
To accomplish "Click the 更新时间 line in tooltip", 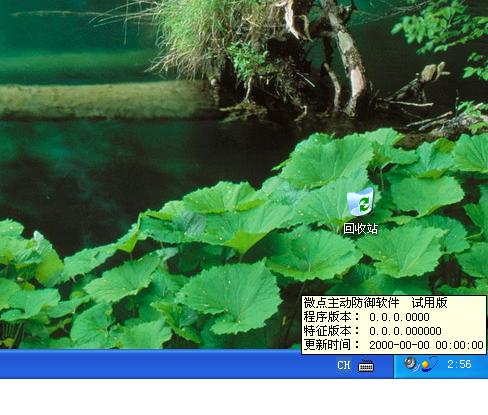I will pos(393,345).
